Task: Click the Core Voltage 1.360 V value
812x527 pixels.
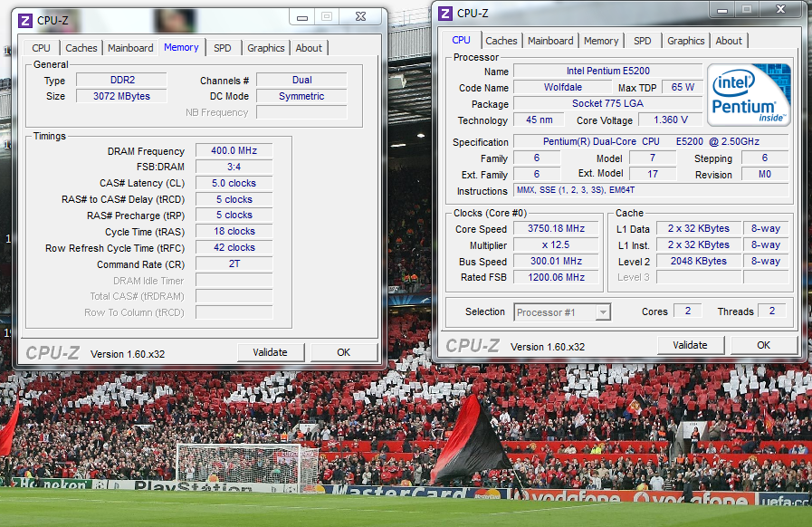Action: (x=671, y=120)
